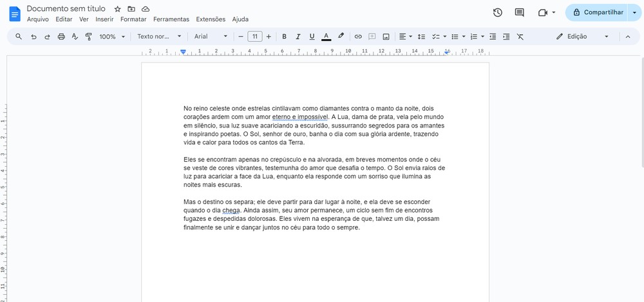Screen dimensions: 644x302
Task: Decrease font size with minus
Action: point(241,37)
